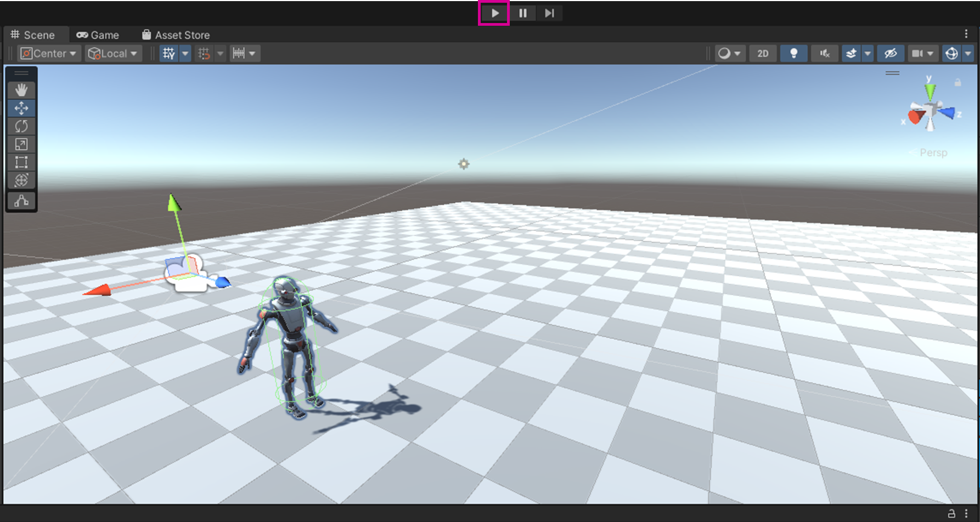
Task: Switch to the Game tab
Action: (x=98, y=35)
